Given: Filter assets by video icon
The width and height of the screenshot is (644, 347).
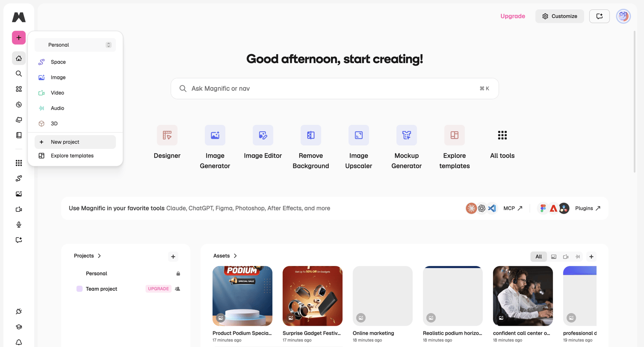Looking at the screenshot, I should 566,257.
